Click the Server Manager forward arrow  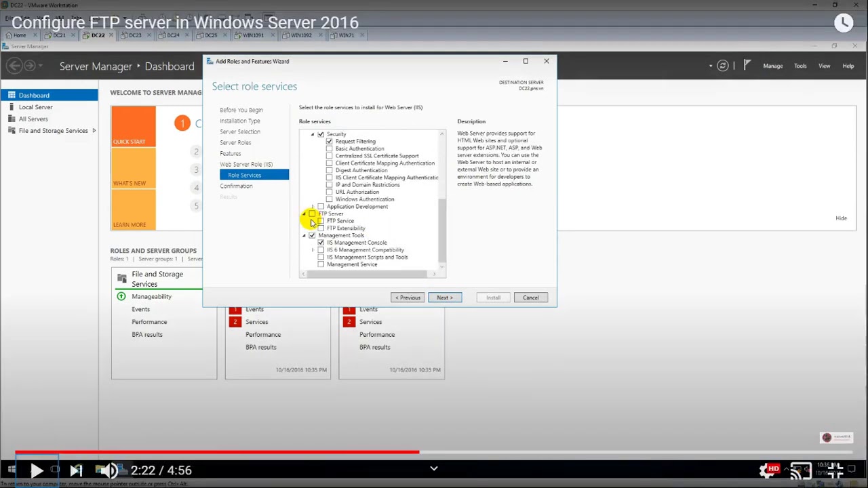pyautogui.click(x=30, y=66)
